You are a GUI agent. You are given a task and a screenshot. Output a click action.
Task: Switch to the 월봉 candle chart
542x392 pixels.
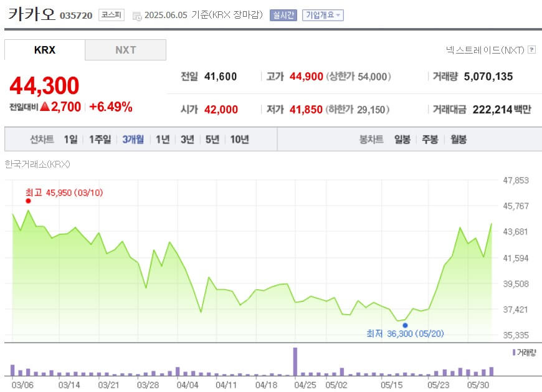coord(459,140)
